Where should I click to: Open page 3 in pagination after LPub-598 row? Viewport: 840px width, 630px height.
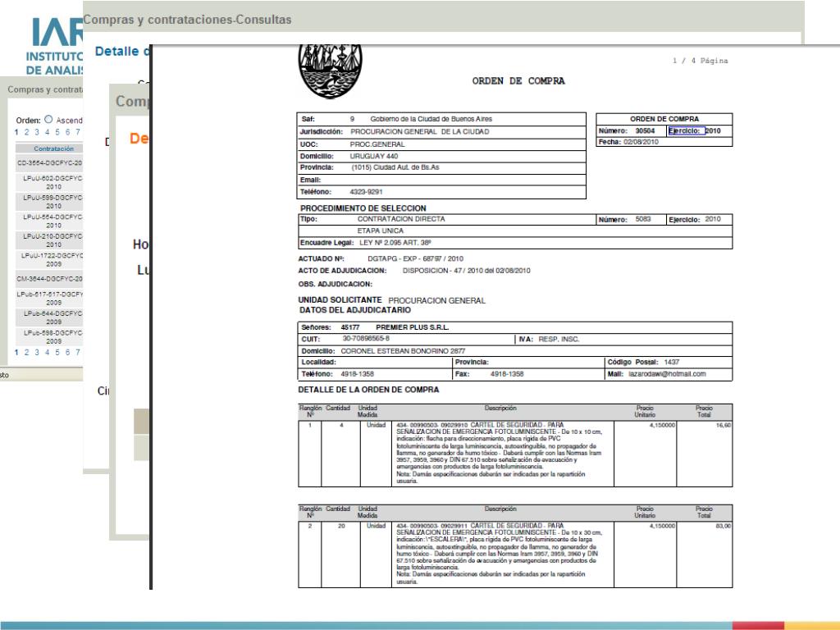[x=37, y=352]
